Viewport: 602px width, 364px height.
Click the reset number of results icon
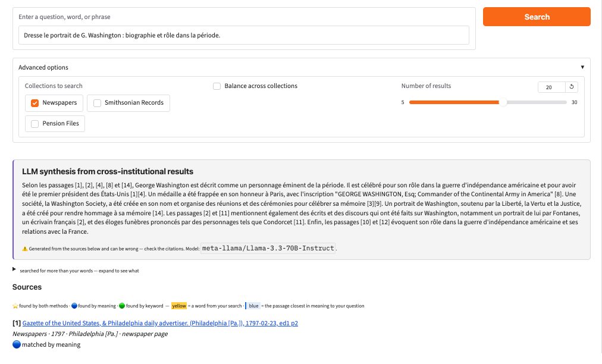coord(571,87)
